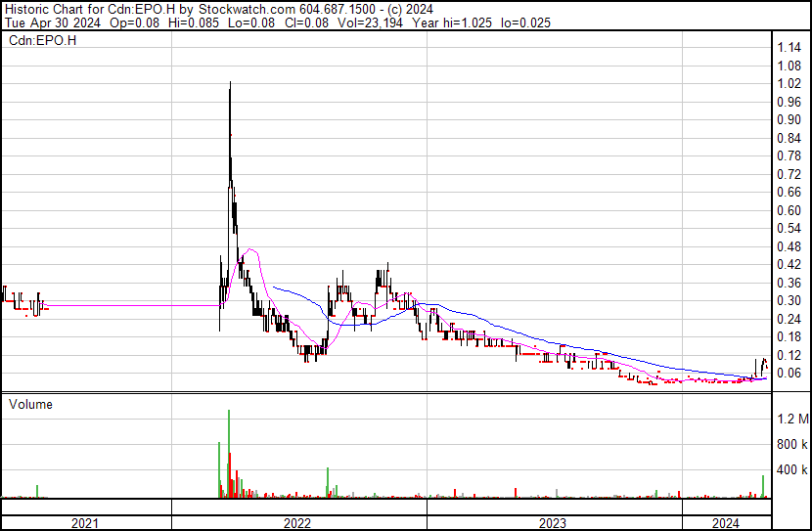812x531 pixels.
Task: Click the 0.30 price axis label
Action: [789, 300]
